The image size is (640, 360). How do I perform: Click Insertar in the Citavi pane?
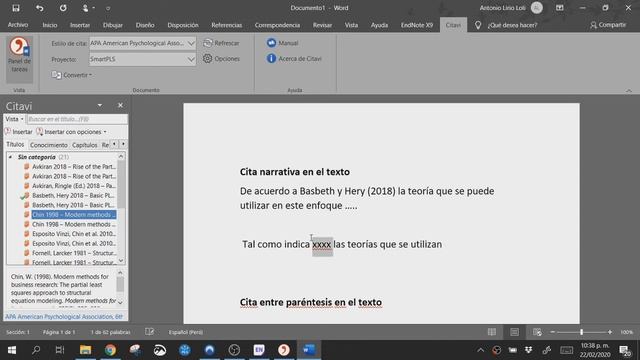click(x=18, y=132)
